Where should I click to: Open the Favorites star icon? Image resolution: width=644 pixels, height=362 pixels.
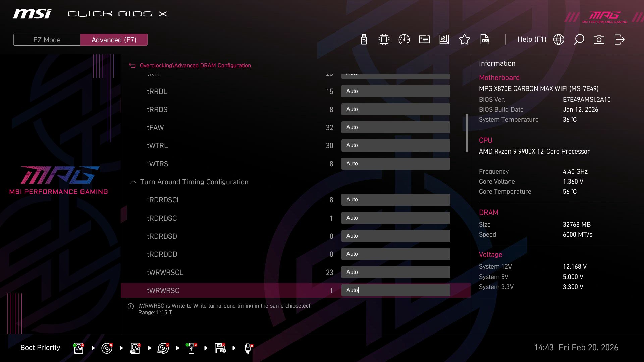pos(465,39)
